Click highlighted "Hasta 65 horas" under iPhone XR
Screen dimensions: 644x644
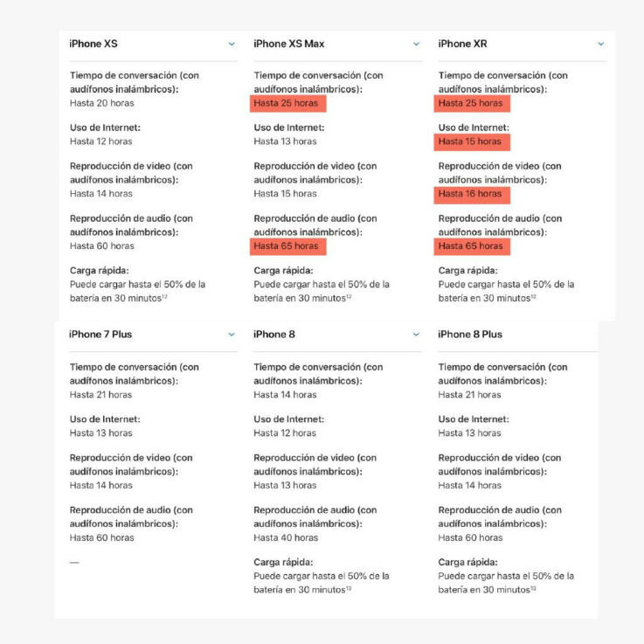tap(470, 246)
